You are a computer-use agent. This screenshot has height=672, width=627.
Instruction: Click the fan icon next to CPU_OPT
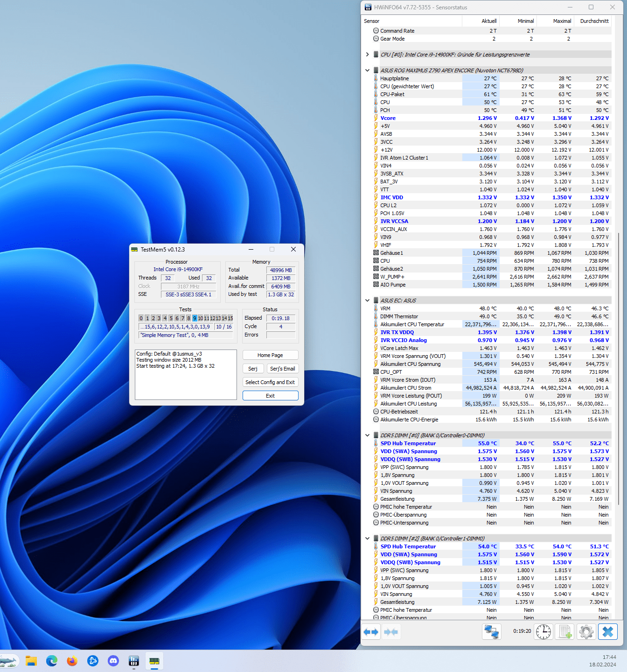pos(376,372)
